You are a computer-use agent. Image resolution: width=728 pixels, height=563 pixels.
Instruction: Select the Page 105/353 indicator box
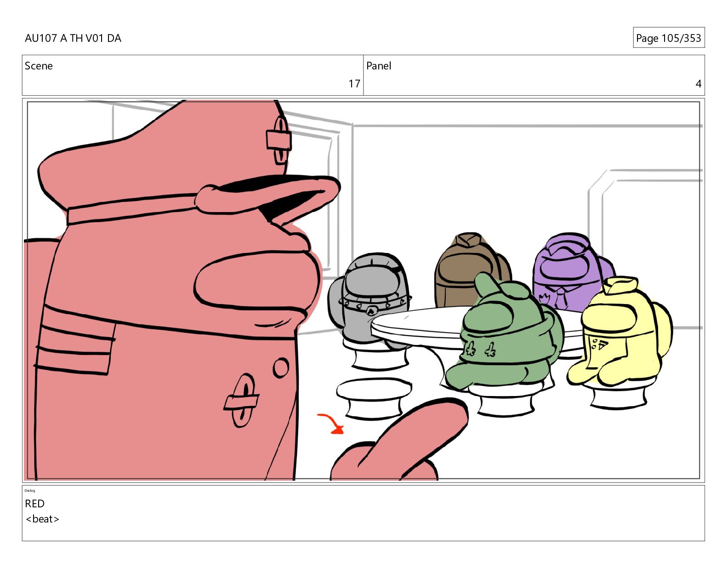[x=668, y=38]
